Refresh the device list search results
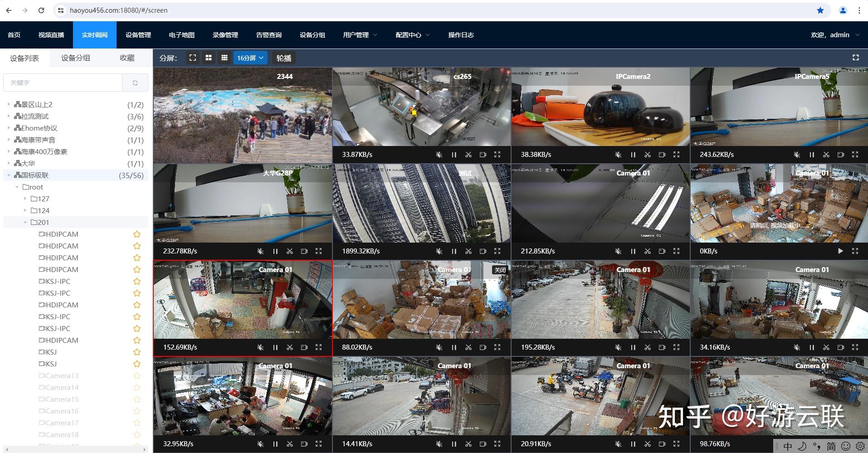The image size is (868, 453). [135, 83]
